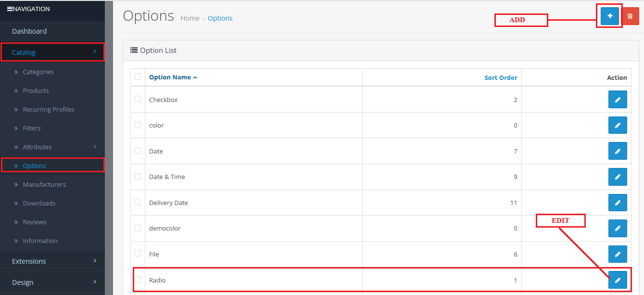Screen dimensions: 644x295
Task: Edit the Date & Time option pencil button
Action: (618, 177)
